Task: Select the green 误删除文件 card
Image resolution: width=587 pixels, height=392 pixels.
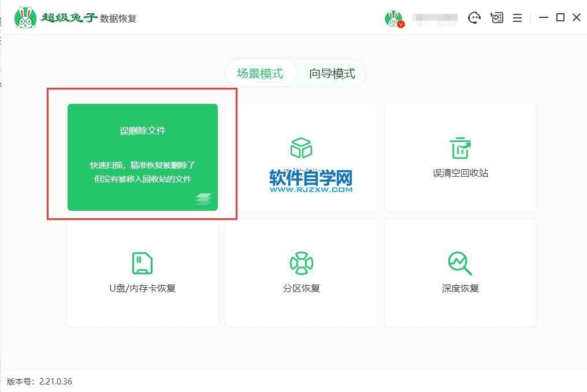Action: coord(142,157)
